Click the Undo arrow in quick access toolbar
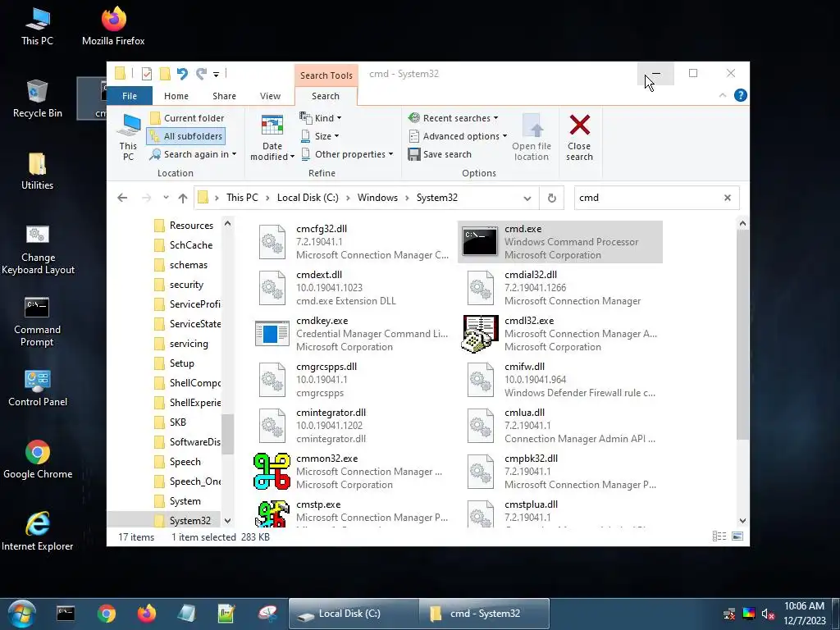The height and width of the screenshot is (630, 840). (x=182, y=73)
